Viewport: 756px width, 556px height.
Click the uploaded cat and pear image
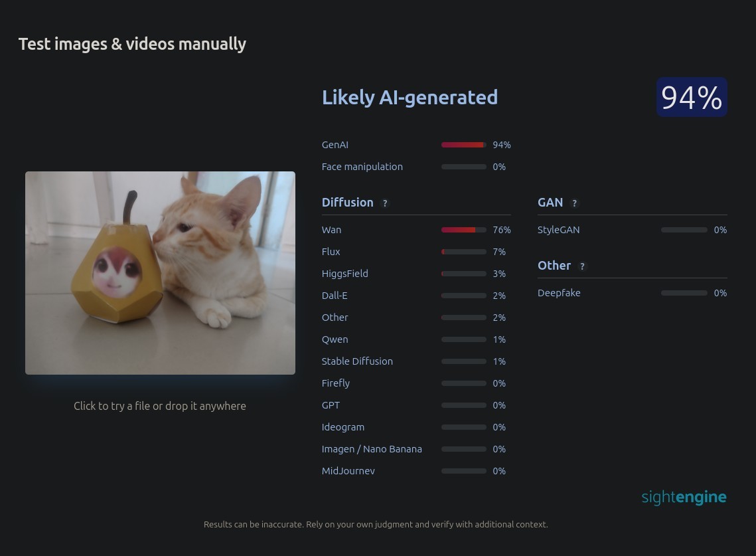coord(160,273)
